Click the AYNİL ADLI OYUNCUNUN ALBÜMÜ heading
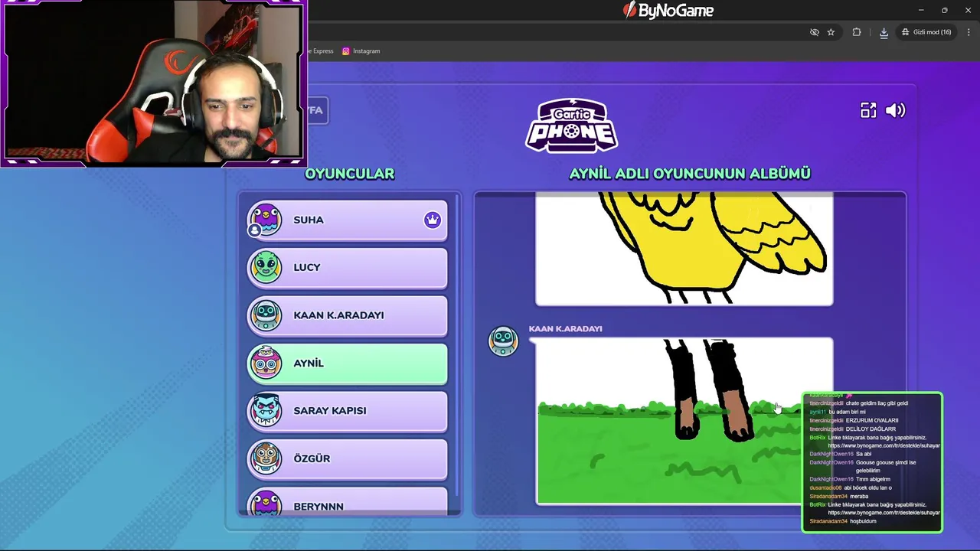The height and width of the screenshot is (551, 980). pos(690,174)
